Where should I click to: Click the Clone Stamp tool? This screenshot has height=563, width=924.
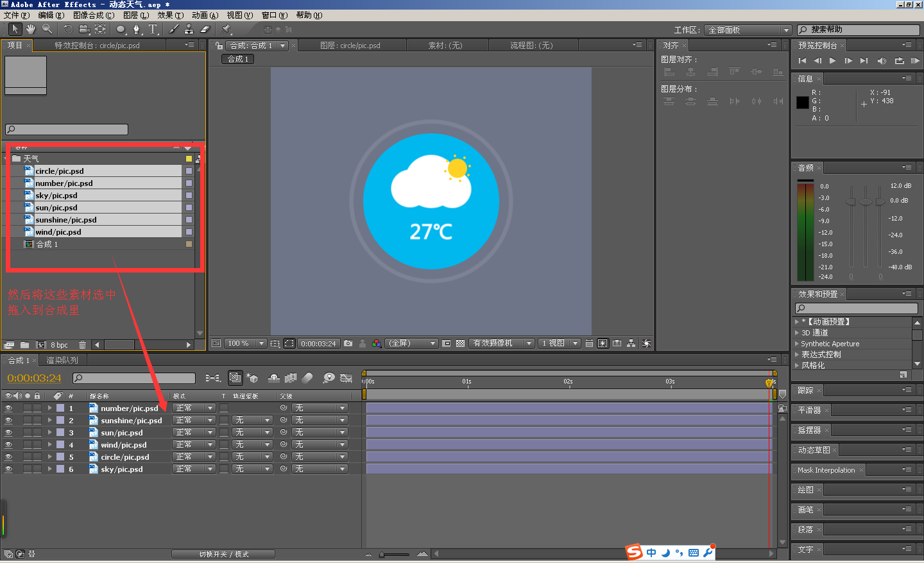pos(189,29)
